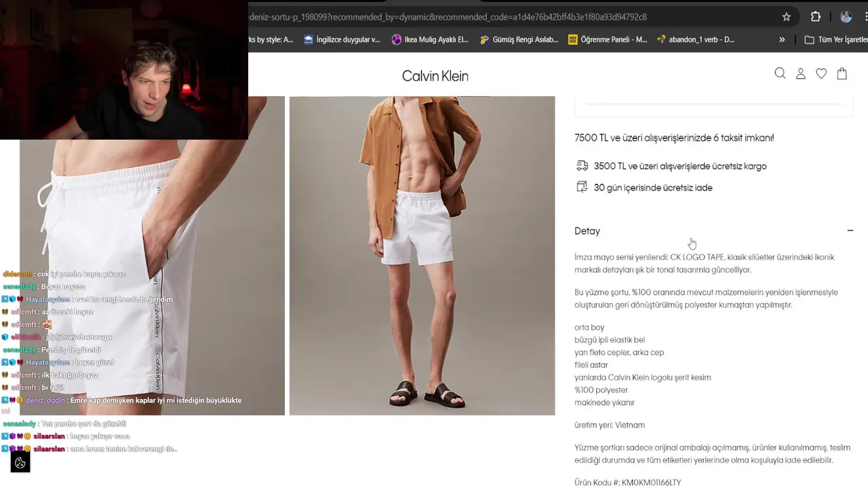This screenshot has width=868, height=488.
Task: Open the İngilizce duygular bookmark
Action: [x=342, y=39]
